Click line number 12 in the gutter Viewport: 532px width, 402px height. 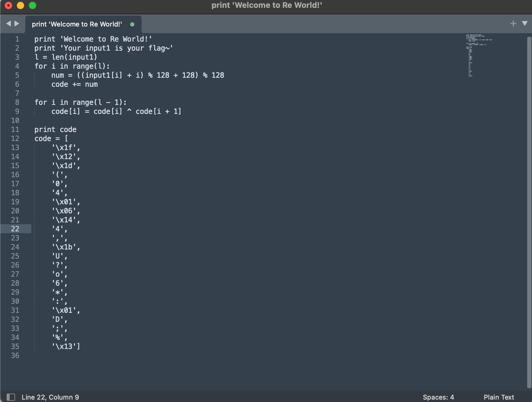coord(15,139)
